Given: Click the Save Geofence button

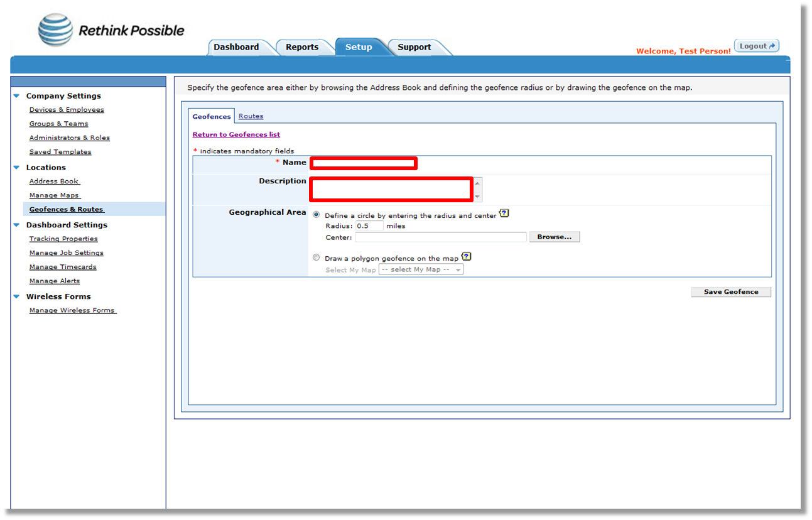Looking at the screenshot, I should 731,292.
